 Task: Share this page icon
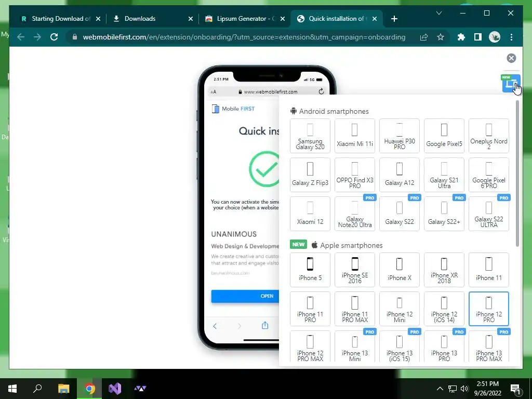(x=424, y=37)
